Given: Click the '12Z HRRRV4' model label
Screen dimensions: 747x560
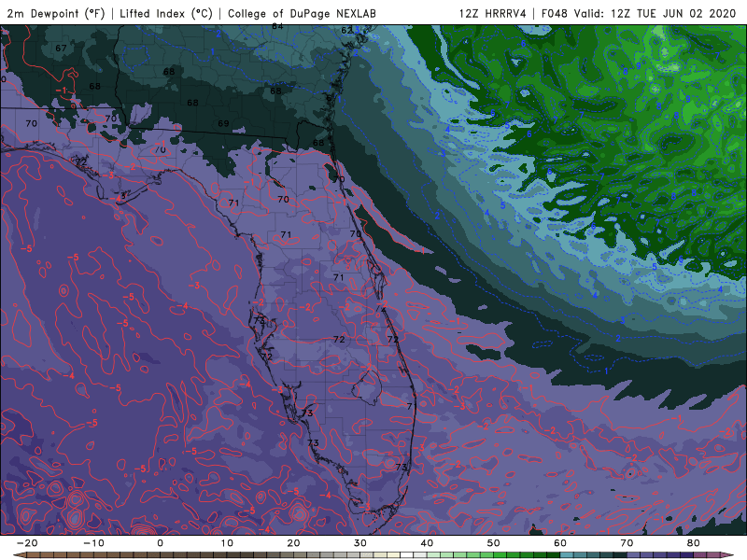Looking at the screenshot, I should (x=492, y=13).
